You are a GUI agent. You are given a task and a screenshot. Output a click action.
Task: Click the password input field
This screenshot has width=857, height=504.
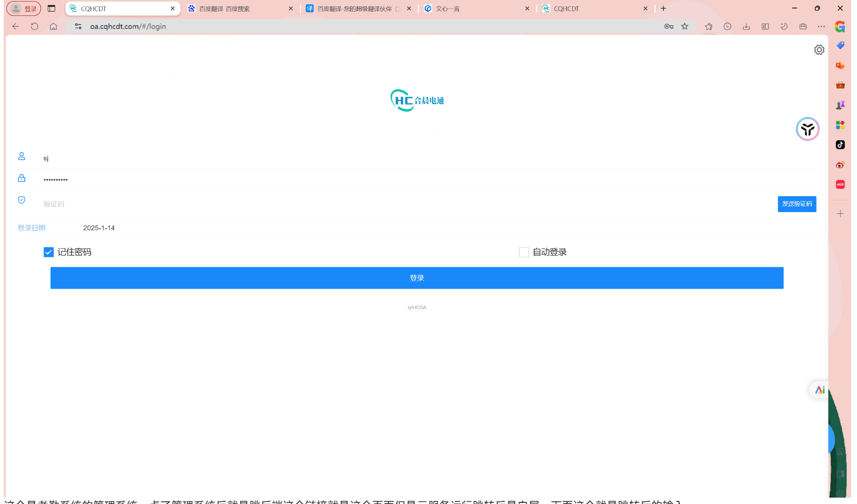coord(429,180)
